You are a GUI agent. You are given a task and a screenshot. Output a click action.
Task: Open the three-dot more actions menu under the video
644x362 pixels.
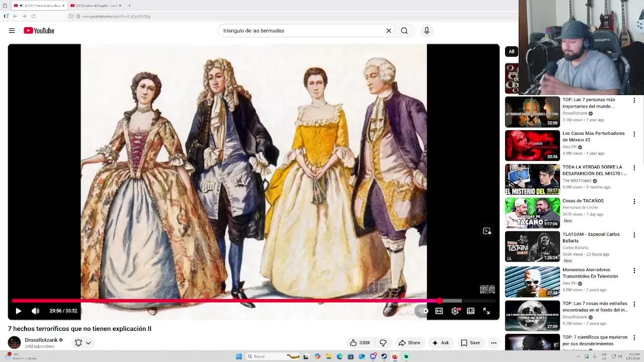pos(494,342)
